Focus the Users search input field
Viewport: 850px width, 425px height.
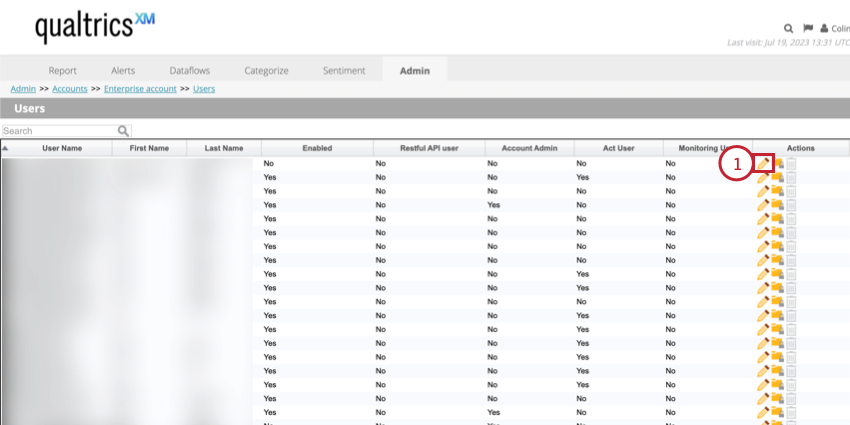point(58,131)
